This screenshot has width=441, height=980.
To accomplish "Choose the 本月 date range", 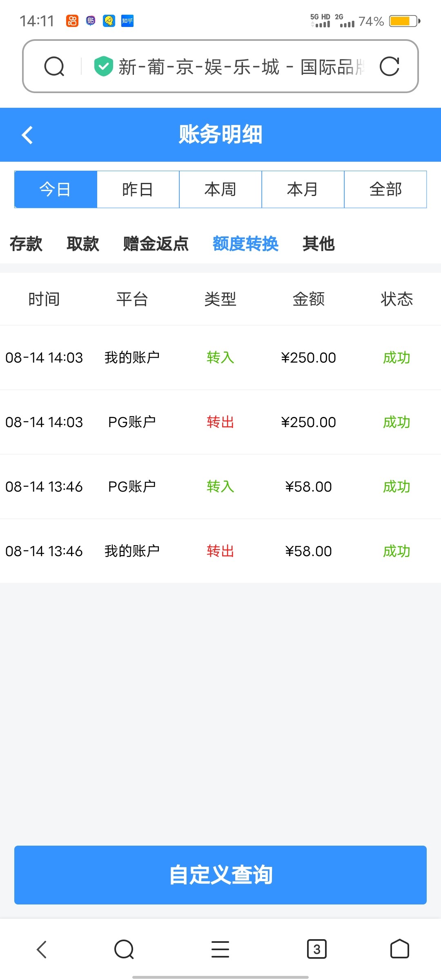I will 303,189.
